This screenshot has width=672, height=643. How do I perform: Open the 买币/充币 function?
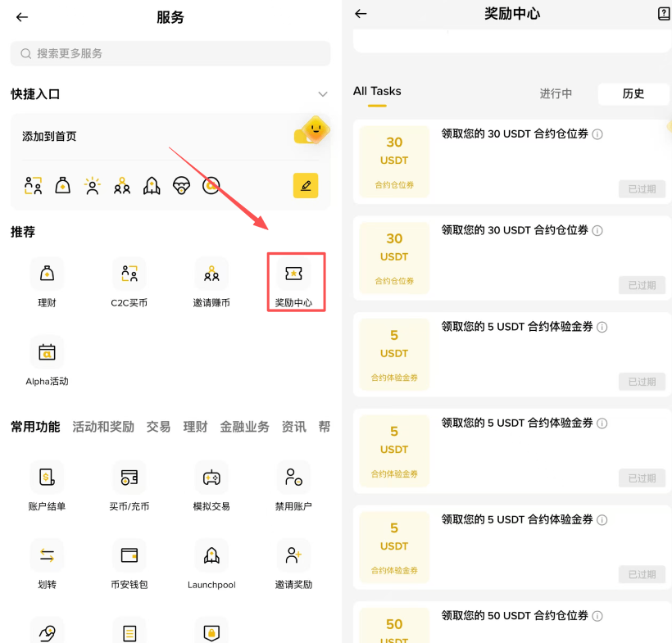coord(129,486)
